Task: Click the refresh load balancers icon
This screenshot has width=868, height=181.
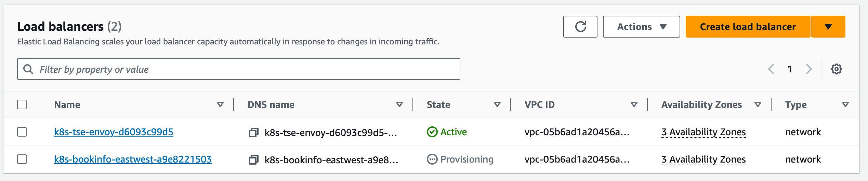Action: point(580,27)
